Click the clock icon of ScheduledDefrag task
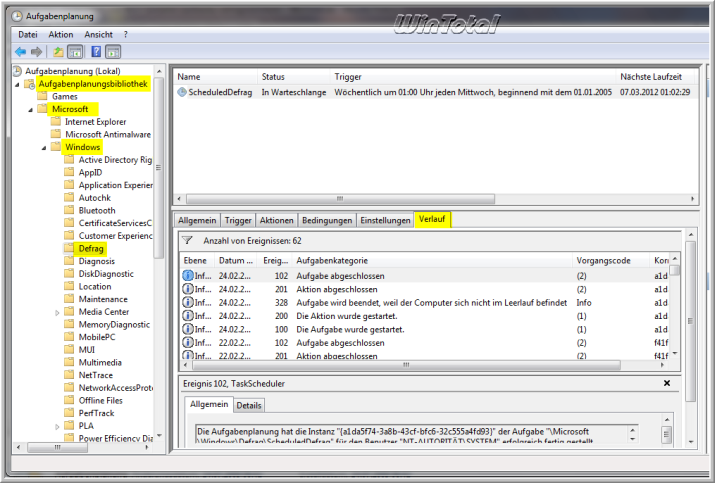This screenshot has height=483, width=715. 182,92
